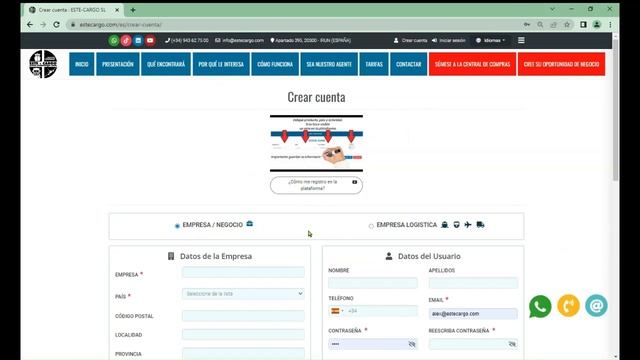Viewport: 640px width, 360px height.
Task: Click the EMPRESA input field
Action: [x=243, y=272]
